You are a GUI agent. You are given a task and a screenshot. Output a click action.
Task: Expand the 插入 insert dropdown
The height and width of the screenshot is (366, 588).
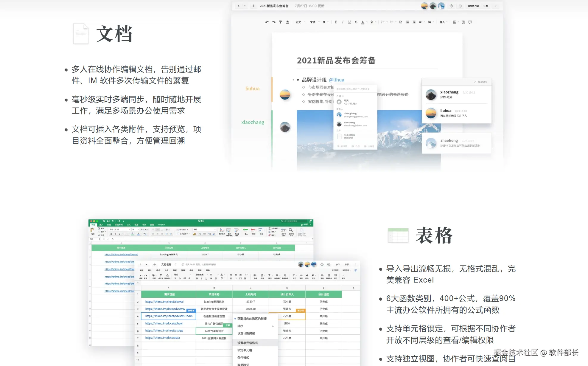[x=444, y=22]
